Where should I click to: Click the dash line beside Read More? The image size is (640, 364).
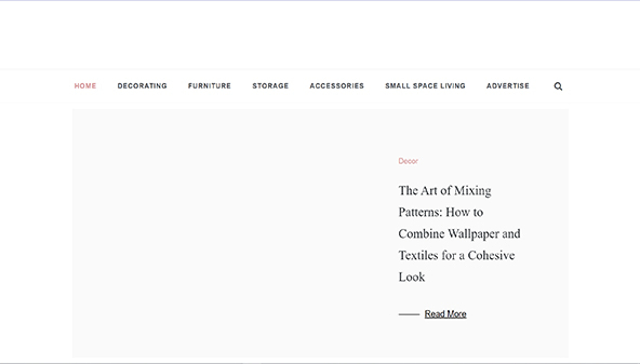tap(409, 314)
